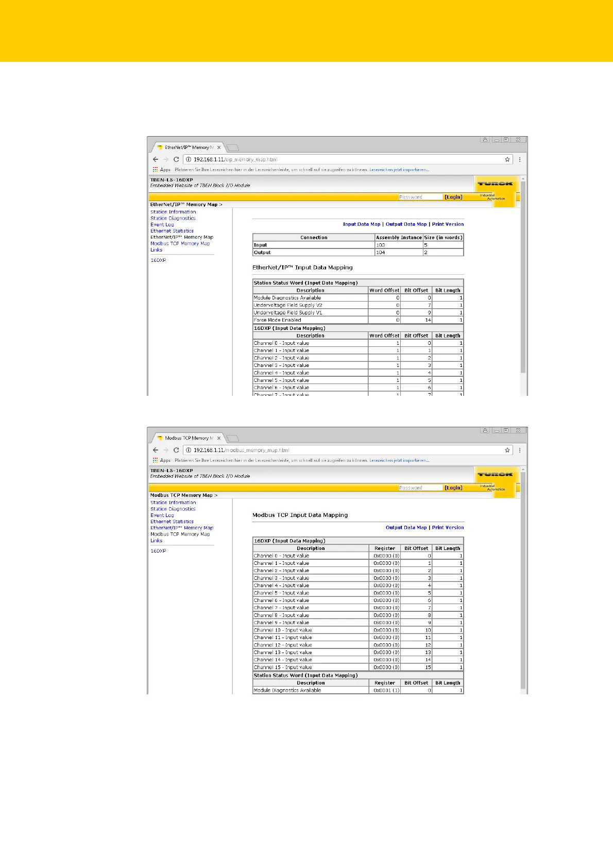This screenshot has height=868, width=613.
Task: Open Event Log in Modbus window sidebar
Action: coord(162,515)
